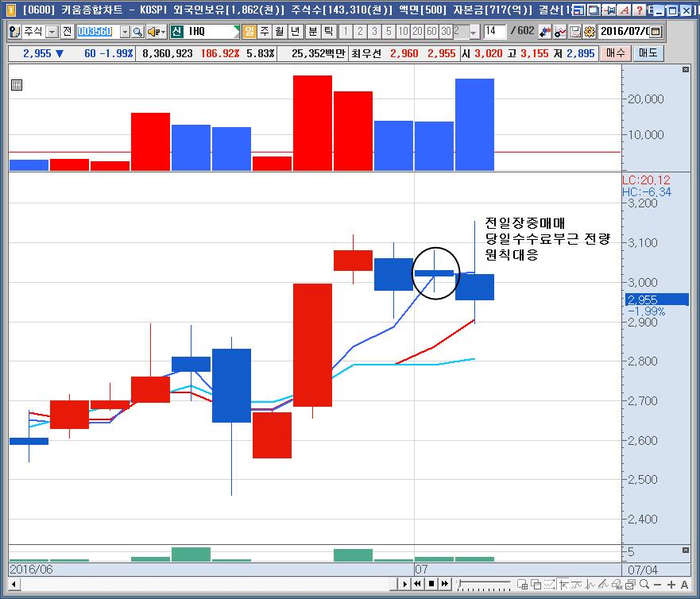Click the red A font icon in title bar
The width and height of the screenshot is (700, 599).
625,10
